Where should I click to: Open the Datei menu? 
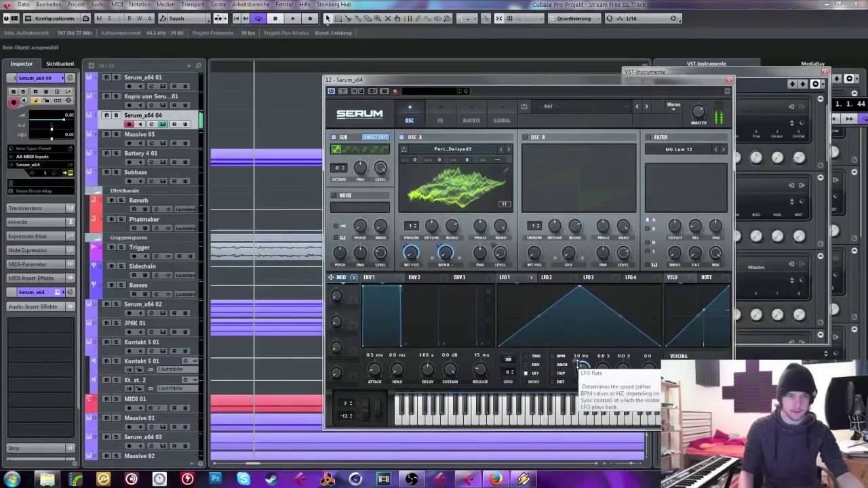tap(23, 4)
